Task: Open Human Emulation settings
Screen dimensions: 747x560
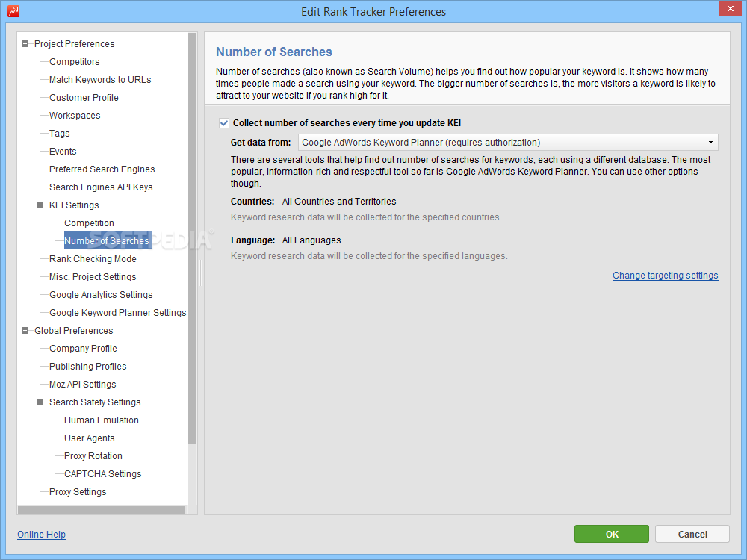Action: point(102,420)
